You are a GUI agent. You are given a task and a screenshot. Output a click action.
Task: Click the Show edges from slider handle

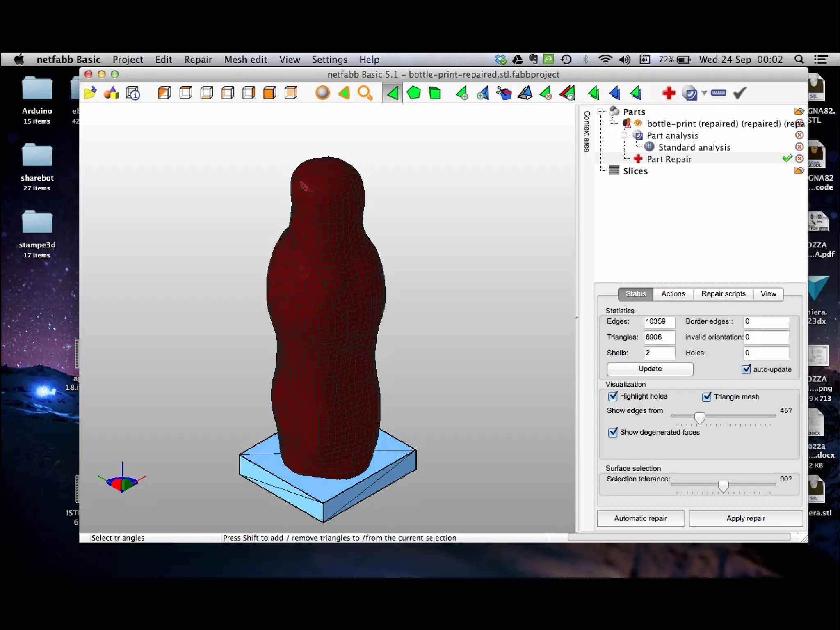pyautogui.click(x=699, y=418)
